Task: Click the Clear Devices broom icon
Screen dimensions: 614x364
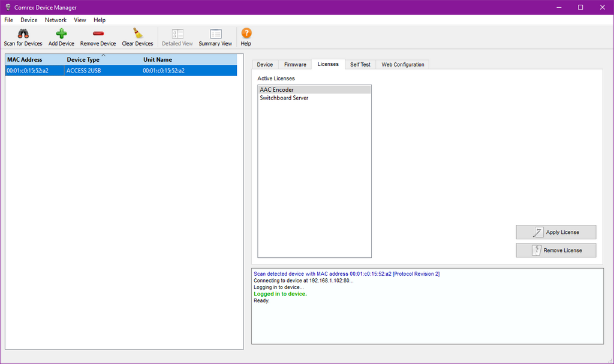Action: click(x=137, y=33)
